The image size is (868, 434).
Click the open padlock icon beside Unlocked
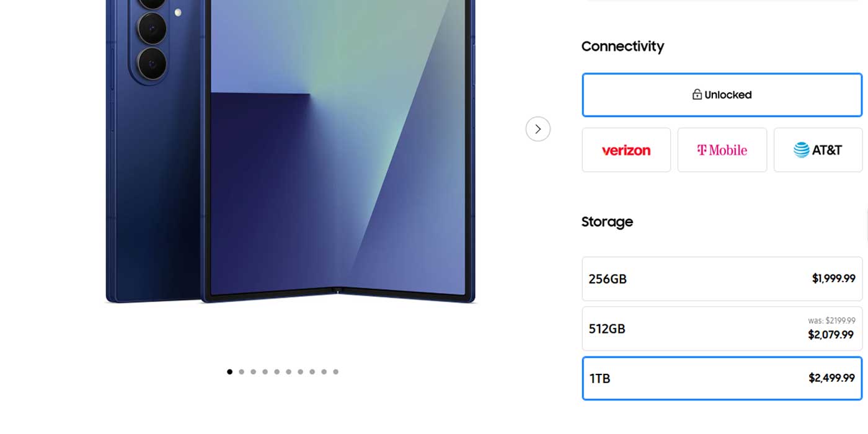point(697,94)
